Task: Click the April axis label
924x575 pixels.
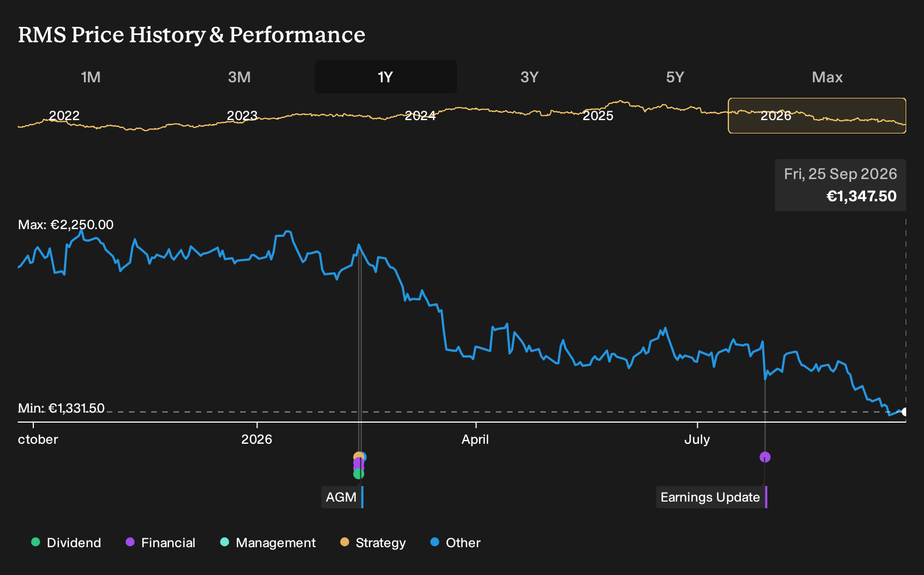Action: pos(475,439)
